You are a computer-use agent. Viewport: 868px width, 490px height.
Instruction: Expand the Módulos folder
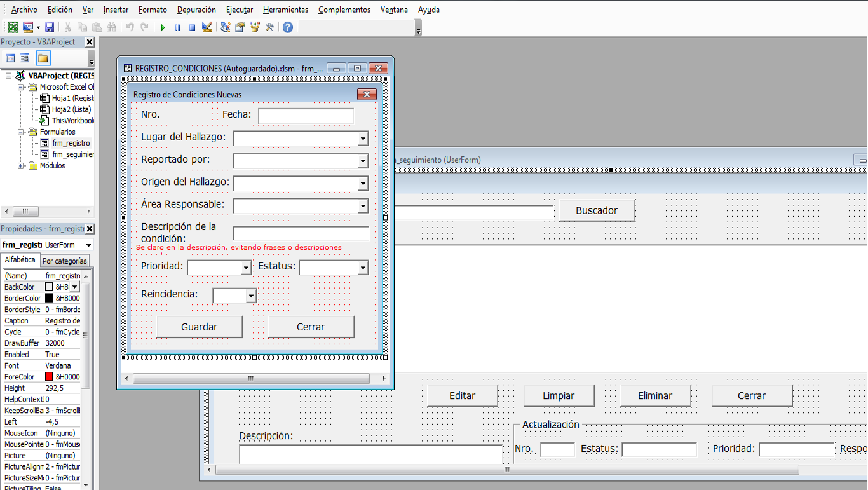[20, 166]
